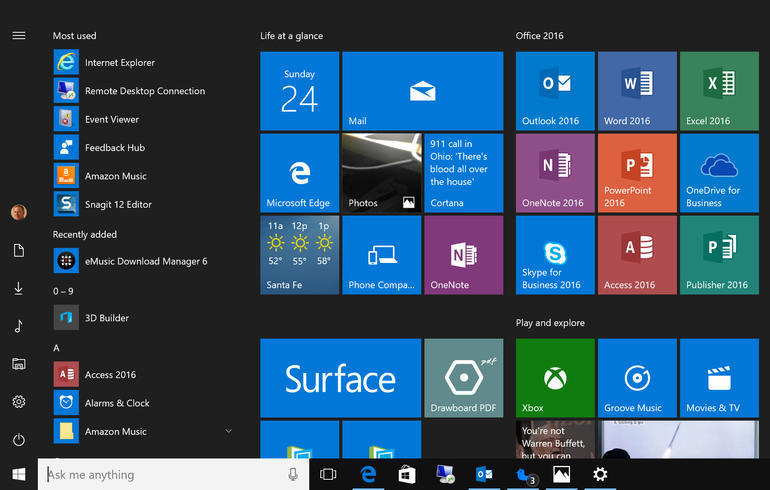Click the Power button in sidebar
This screenshot has width=770, height=490.
click(18, 440)
